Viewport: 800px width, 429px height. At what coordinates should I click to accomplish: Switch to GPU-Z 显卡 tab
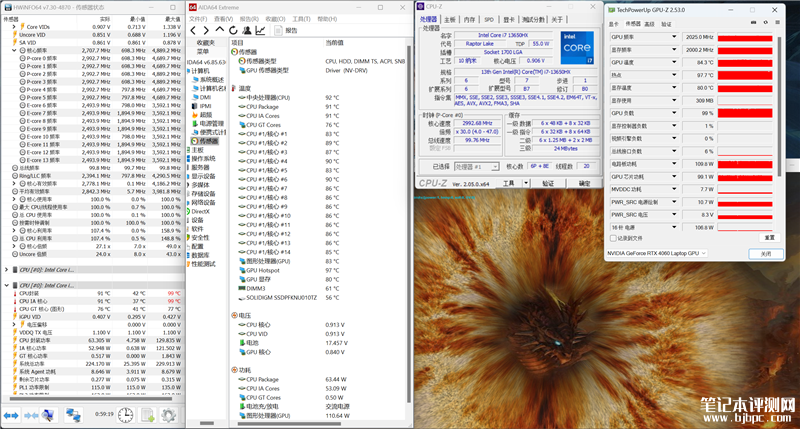(614, 24)
